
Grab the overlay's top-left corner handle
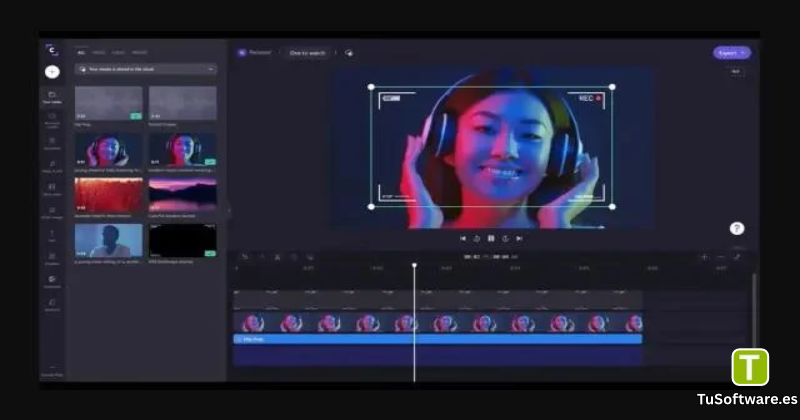pos(371,87)
